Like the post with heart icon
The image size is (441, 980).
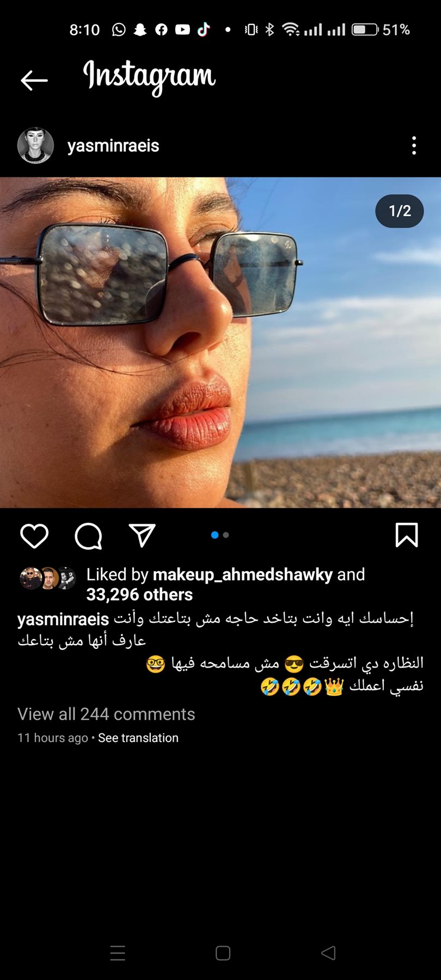[x=34, y=536]
